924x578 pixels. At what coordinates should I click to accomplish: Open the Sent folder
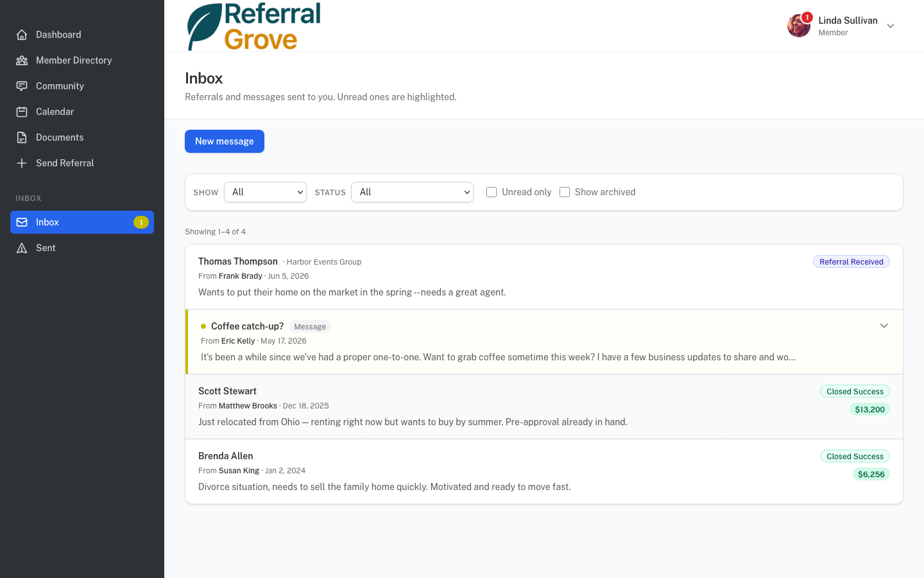[82, 248]
